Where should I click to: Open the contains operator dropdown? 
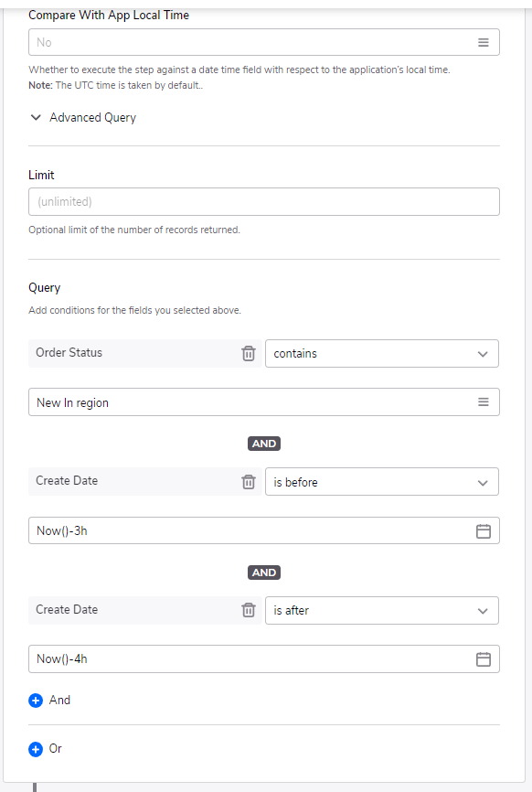click(x=382, y=354)
